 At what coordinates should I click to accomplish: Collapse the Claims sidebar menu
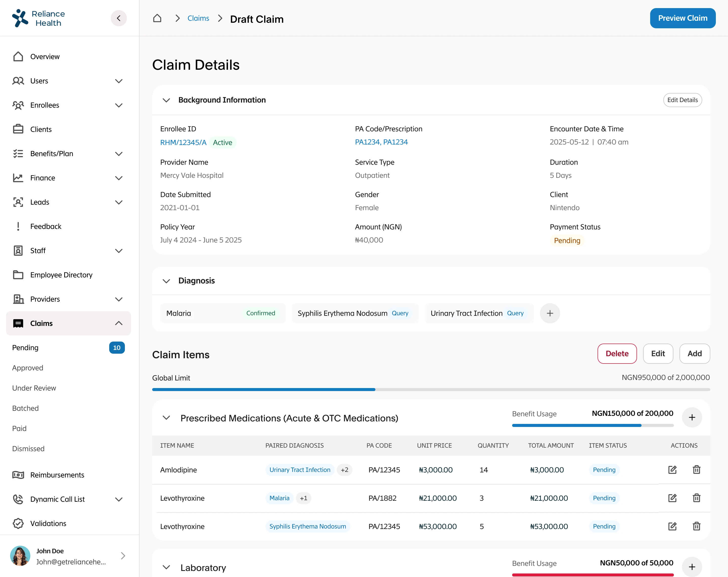(119, 323)
